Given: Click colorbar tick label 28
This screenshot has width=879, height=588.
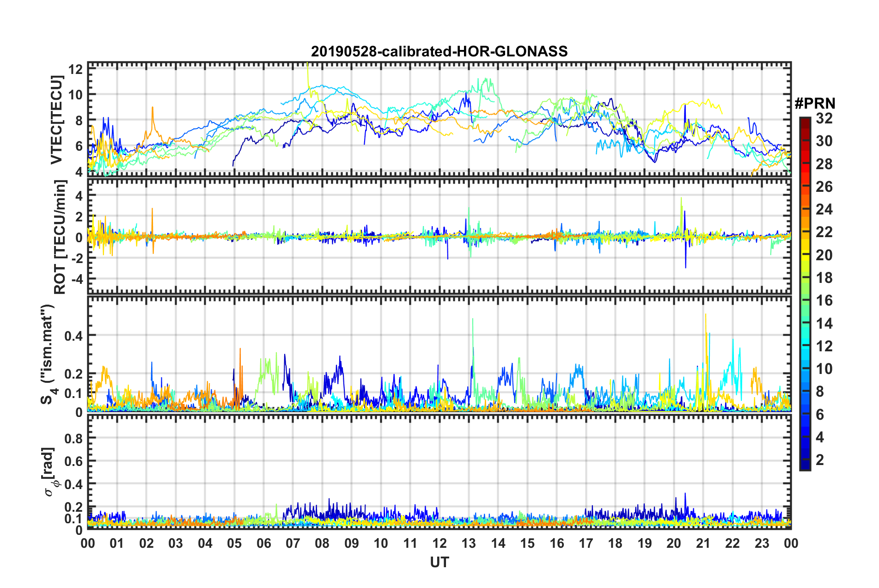Looking at the screenshot, I should (x=824, y=164).
